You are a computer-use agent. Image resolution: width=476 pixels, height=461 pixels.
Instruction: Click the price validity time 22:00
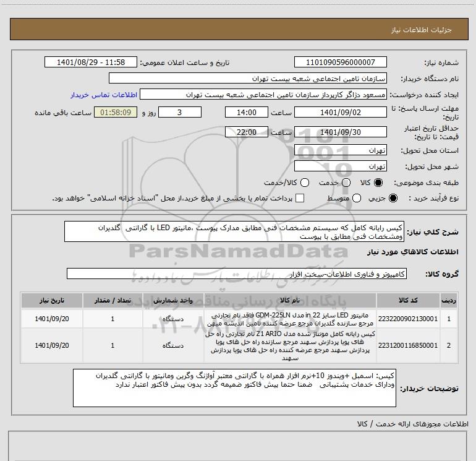coord(247,132)
